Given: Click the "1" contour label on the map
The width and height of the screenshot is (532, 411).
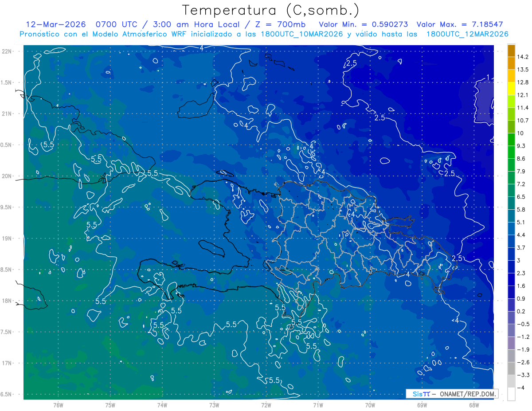Looking at the screenshot, I should tap(488, 78).
